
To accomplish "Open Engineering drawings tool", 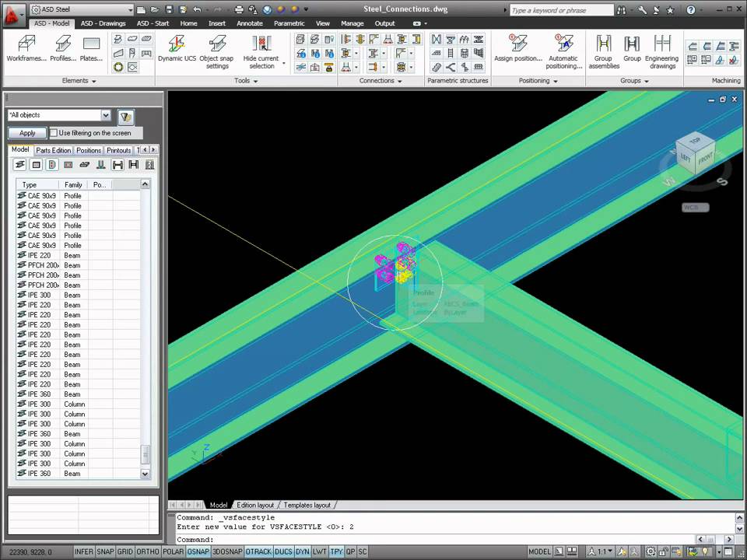I will (662, 51).
